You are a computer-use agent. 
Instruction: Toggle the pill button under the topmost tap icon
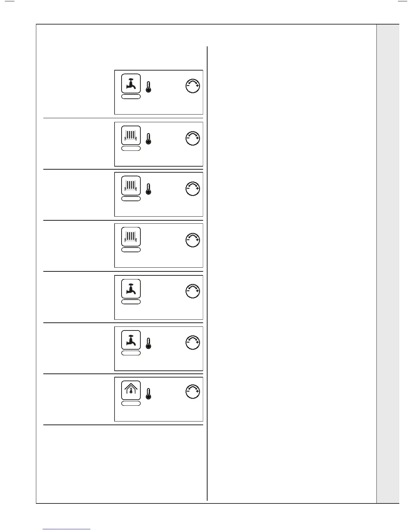131,96
